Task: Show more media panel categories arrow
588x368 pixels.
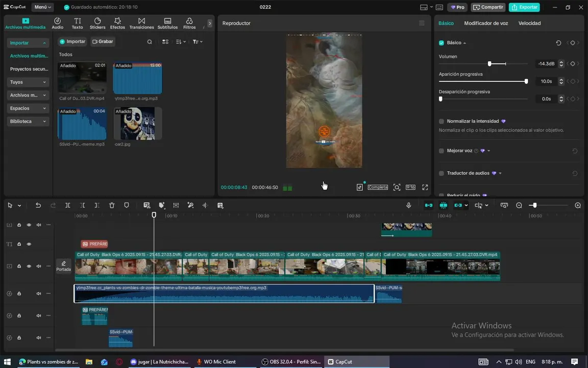Action: click(210, 24)
